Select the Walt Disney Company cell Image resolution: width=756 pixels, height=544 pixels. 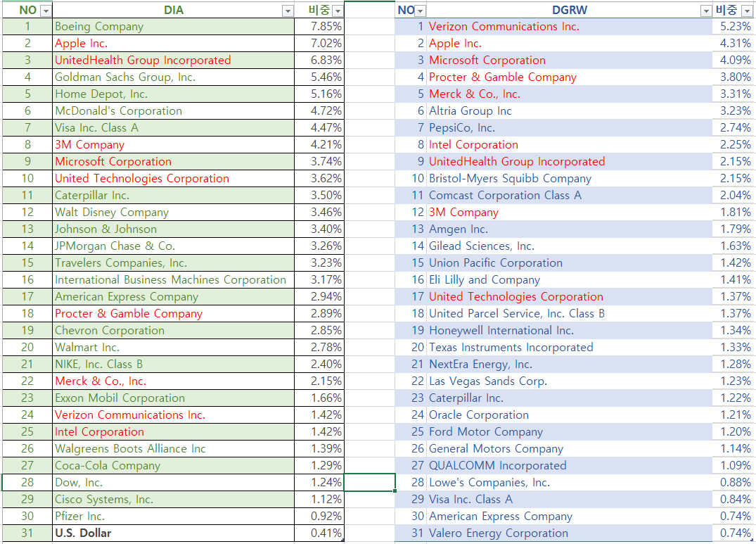[x=173, y=213]
